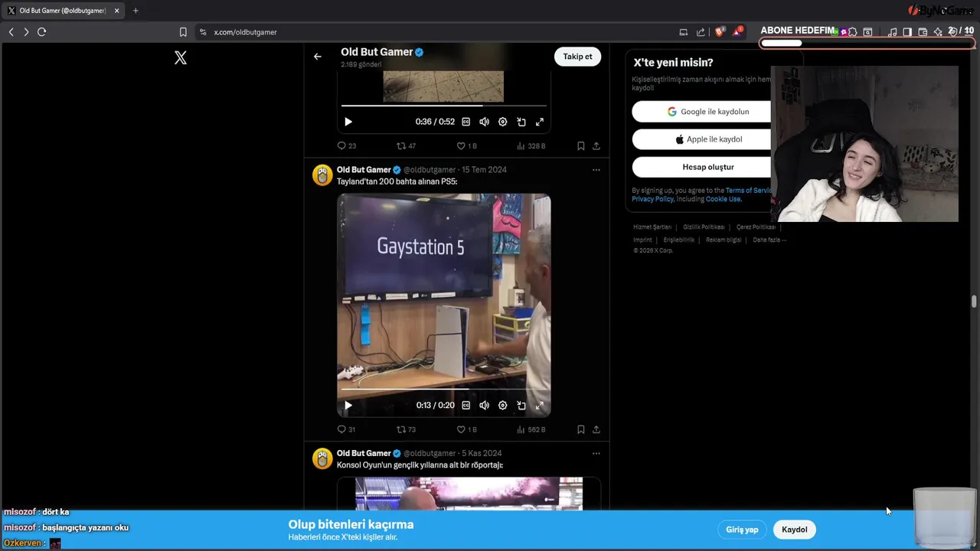Repost the post with 47 reposts
This screenshot has height=551, width=980.
click(x=406, y=145)
